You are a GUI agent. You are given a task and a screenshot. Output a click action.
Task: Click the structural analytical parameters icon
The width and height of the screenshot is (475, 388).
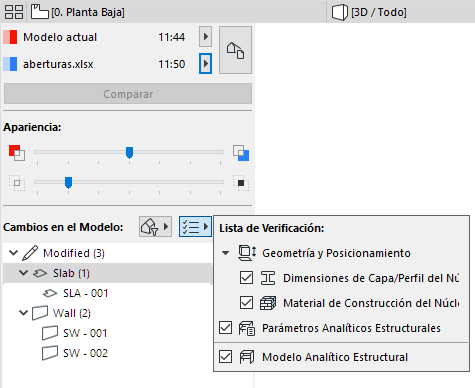247,328
